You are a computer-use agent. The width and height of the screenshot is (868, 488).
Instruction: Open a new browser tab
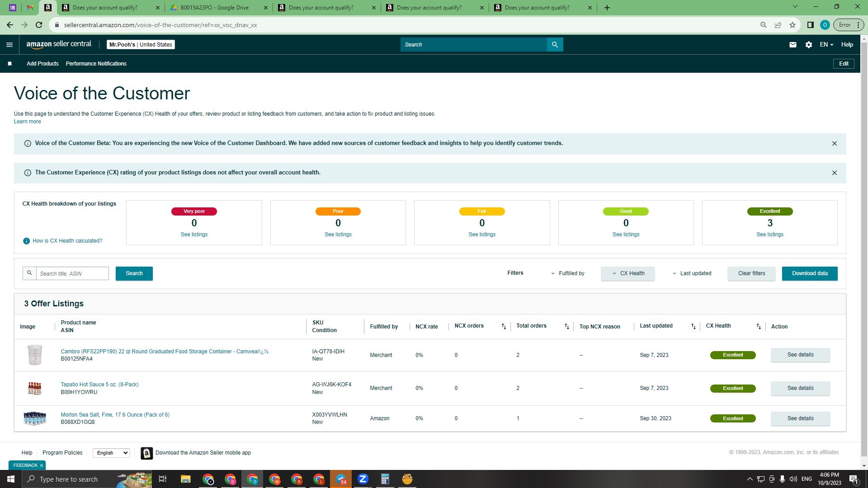click(x=607, y=8)
